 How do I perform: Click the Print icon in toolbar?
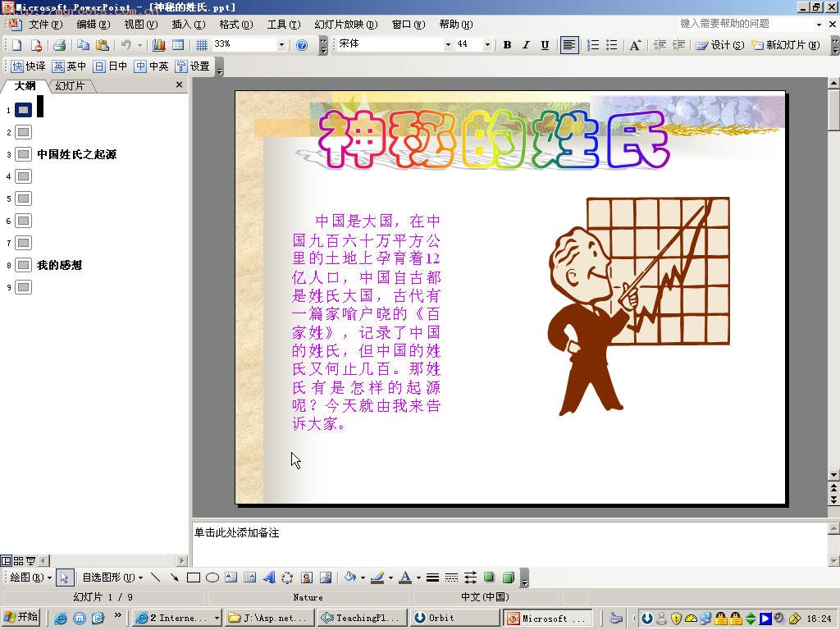[x=59, y=45]
